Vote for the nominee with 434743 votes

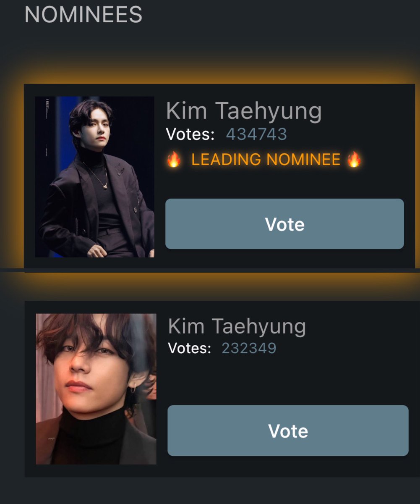pos(284,224)
